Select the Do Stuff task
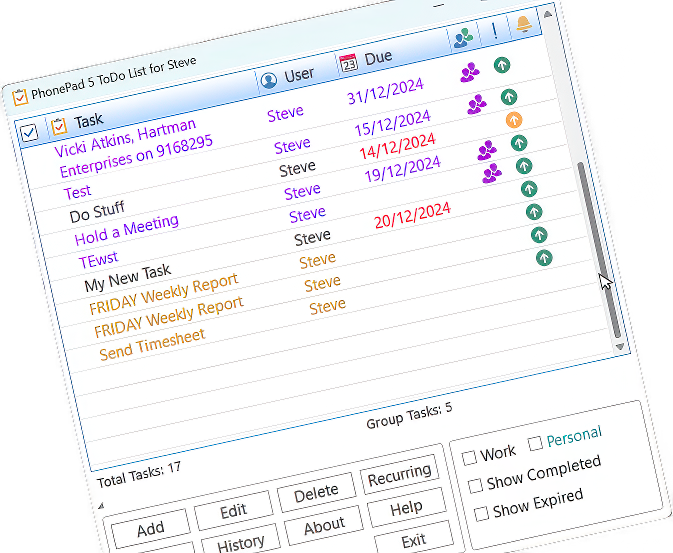673x553 pixels. coord(97,211)
